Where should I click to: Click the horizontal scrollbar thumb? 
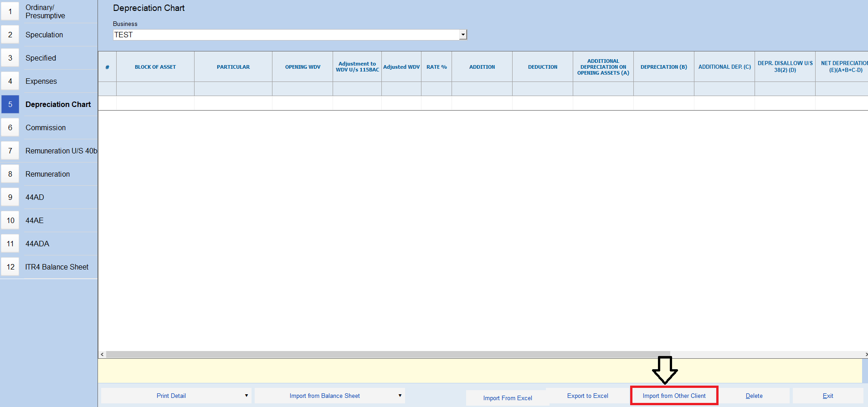(x=388, y=354)
